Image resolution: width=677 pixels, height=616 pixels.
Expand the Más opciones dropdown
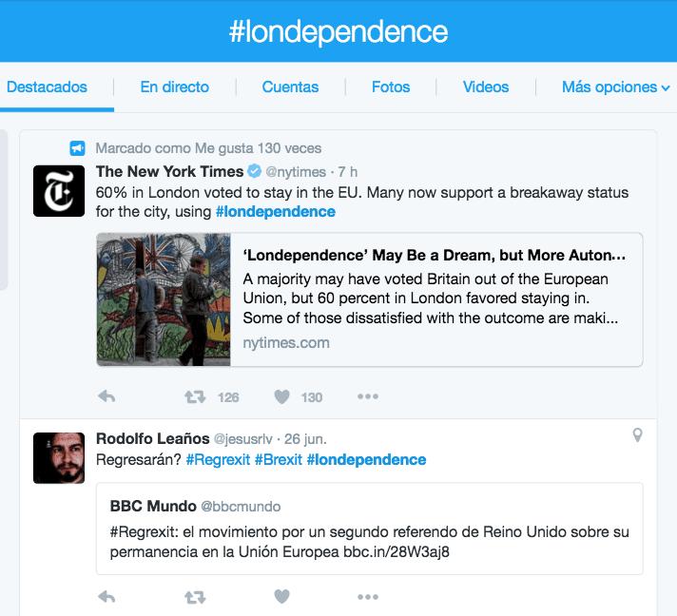(615, 87)
